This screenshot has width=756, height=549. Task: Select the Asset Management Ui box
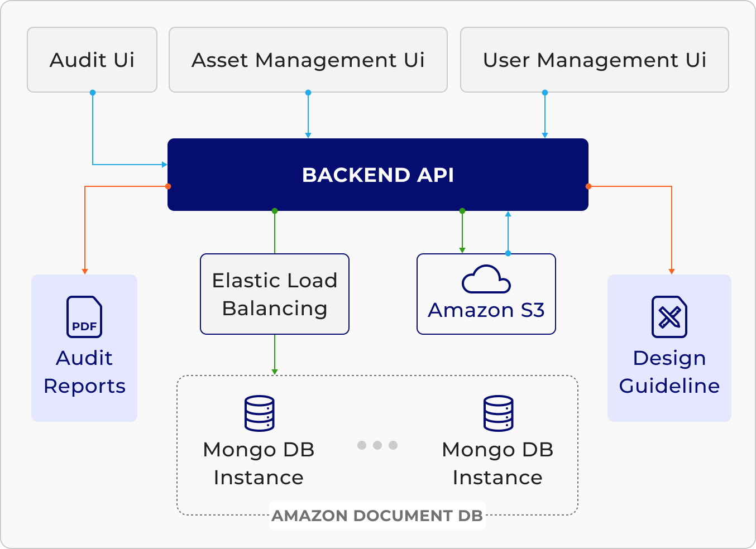308,60
